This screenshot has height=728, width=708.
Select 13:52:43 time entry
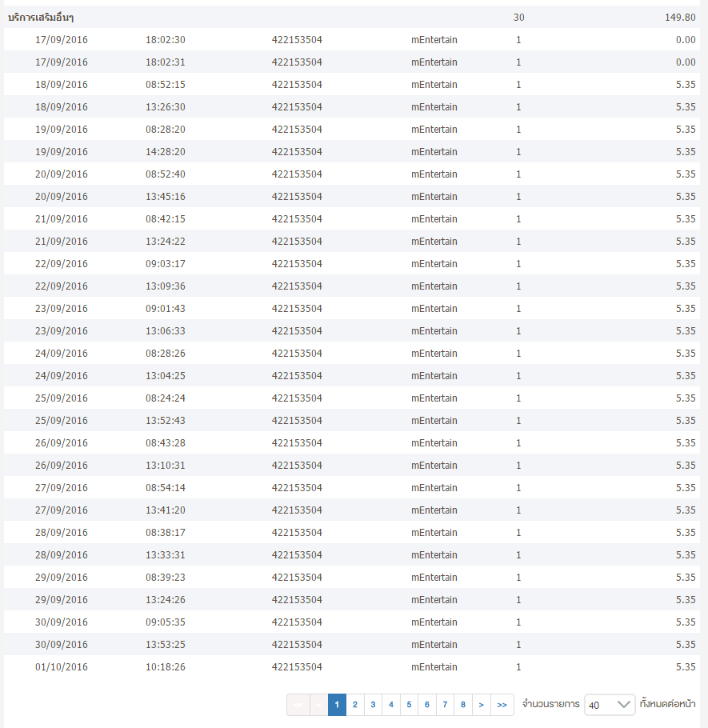click(x=166, y=421)
